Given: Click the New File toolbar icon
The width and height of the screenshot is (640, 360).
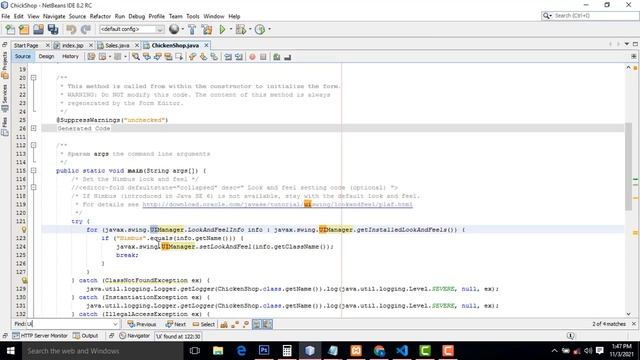Looking at the screenshot, I should click(10, 29).
